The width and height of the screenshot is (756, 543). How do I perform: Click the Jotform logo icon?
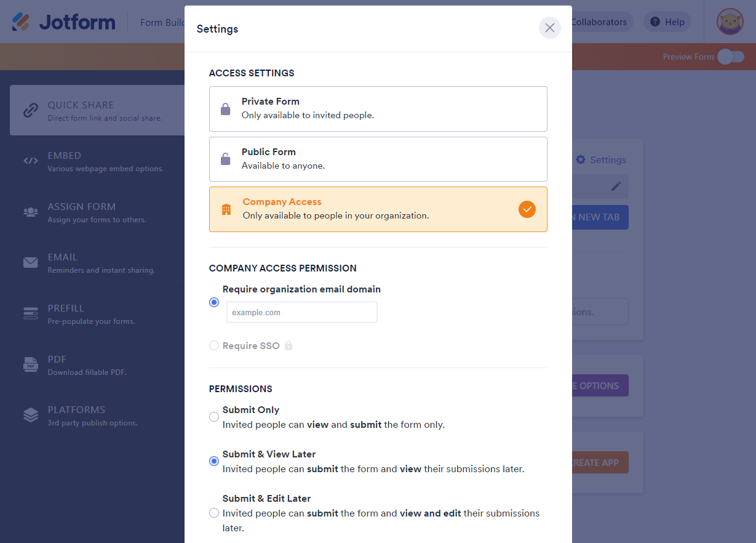[x=22, y=22]
